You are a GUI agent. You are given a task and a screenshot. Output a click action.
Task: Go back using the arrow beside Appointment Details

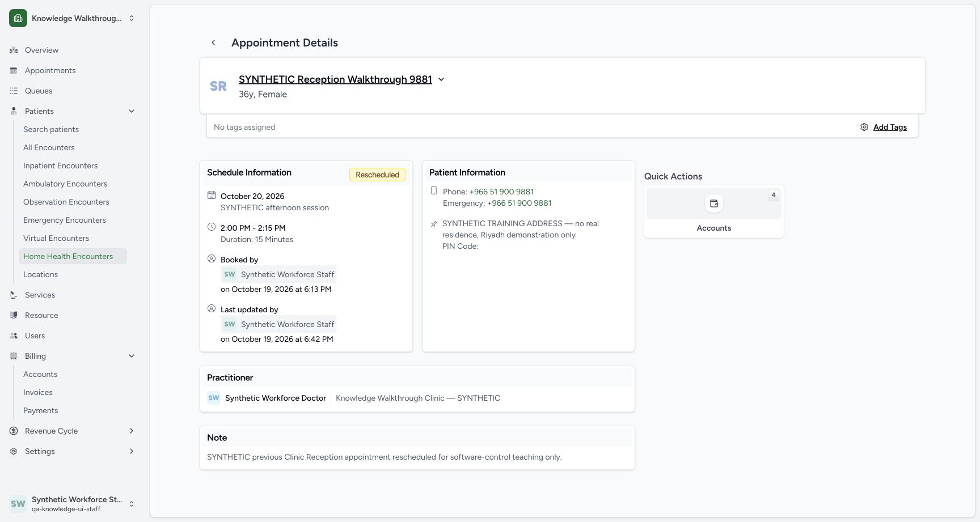pos(213,43)
